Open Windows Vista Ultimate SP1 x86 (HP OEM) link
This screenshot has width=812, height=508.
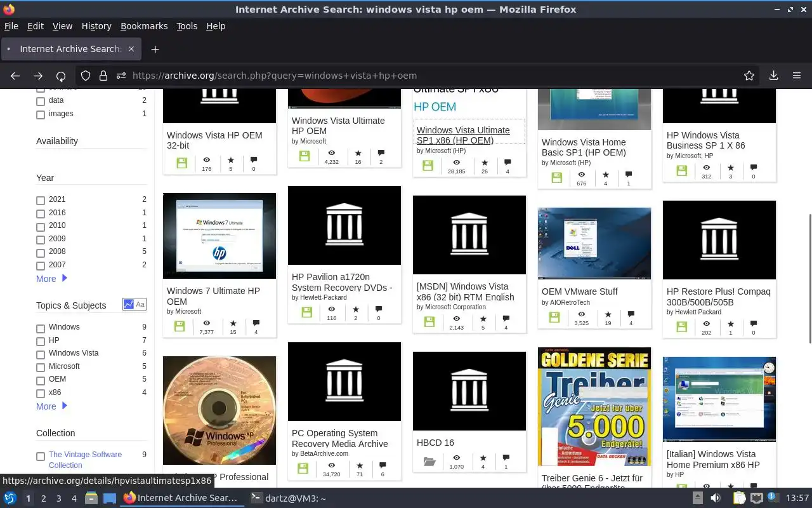point(463,135)
